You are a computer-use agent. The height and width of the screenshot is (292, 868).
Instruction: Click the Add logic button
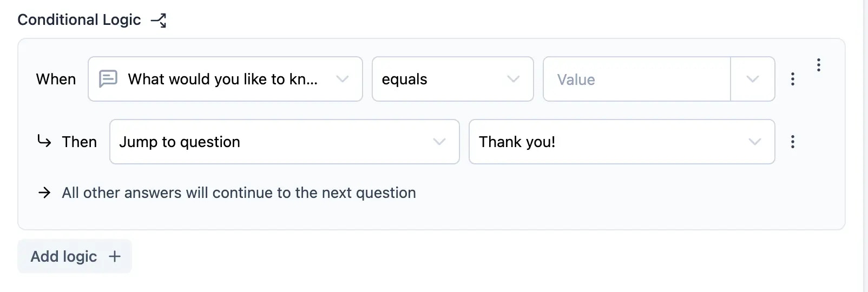75,256
